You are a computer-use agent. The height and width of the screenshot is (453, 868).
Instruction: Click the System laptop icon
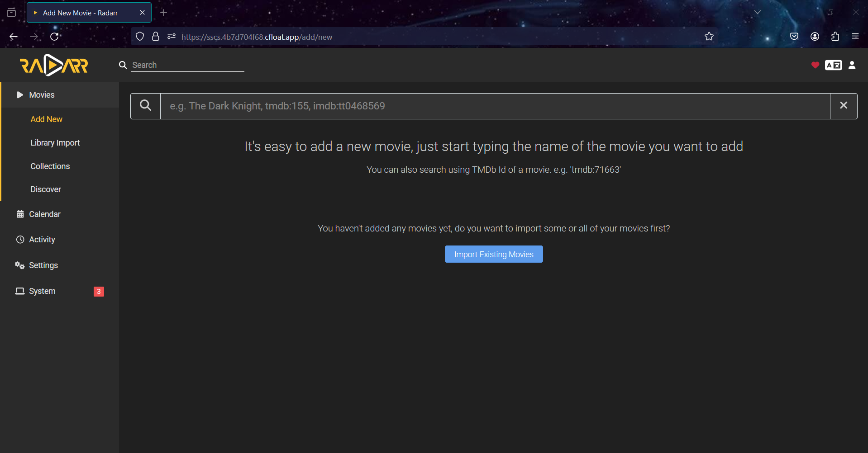click(x=20, y=291)
